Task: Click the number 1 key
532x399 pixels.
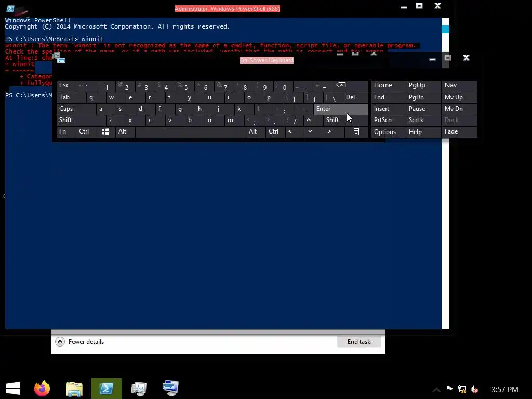Action: (105, 86)
